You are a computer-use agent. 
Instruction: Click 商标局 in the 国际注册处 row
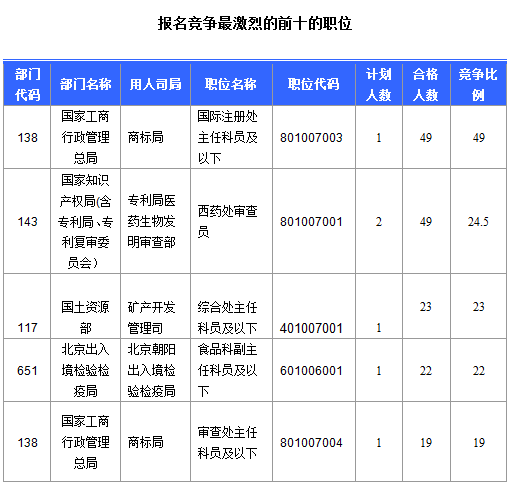click(x=146, y=137)
